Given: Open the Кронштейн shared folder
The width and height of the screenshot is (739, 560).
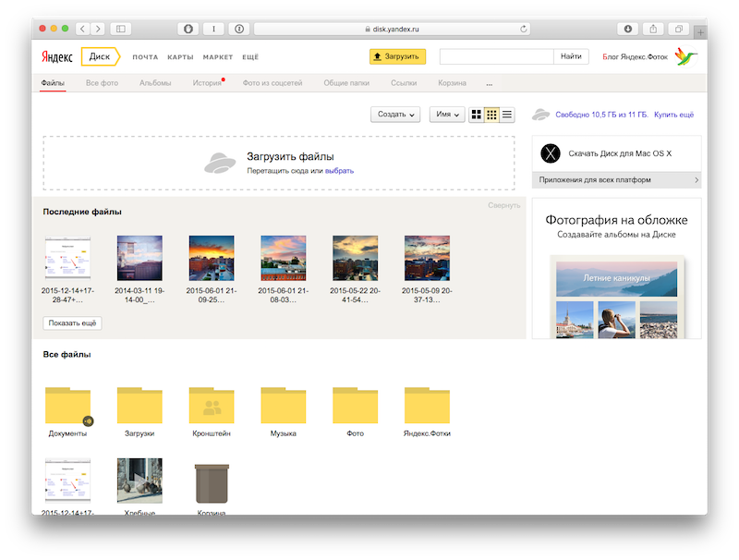Looking at the screenshot, I should pos(211,404).
